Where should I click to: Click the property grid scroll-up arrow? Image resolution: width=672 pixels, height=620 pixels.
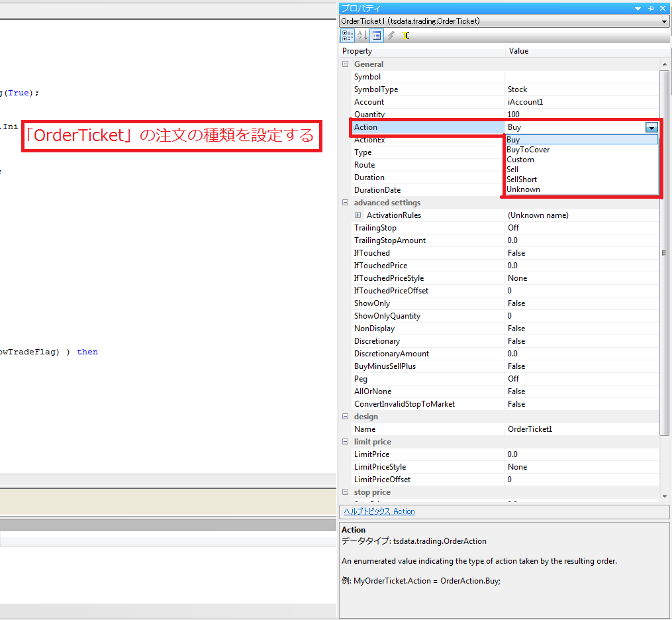[x=664, y=64]
